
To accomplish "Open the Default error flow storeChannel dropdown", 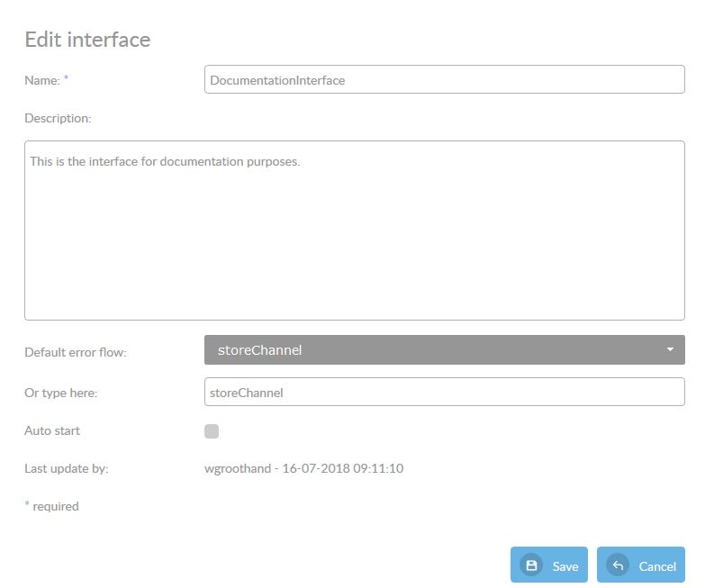I will coord(444,349).
